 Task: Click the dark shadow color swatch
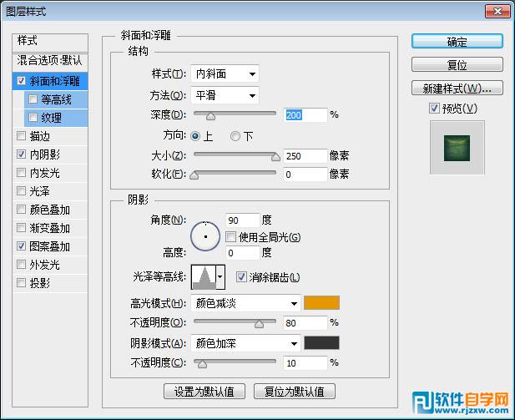(x=321, y=343)
